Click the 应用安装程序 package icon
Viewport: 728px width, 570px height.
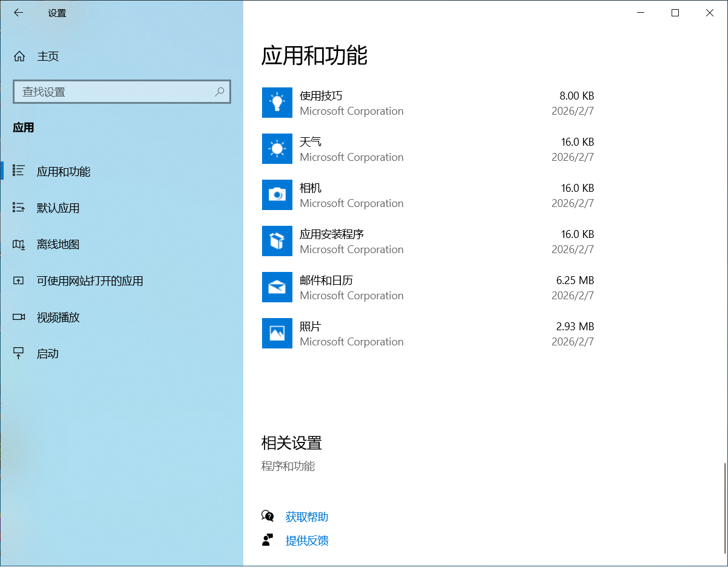click(x=277, y=241)
